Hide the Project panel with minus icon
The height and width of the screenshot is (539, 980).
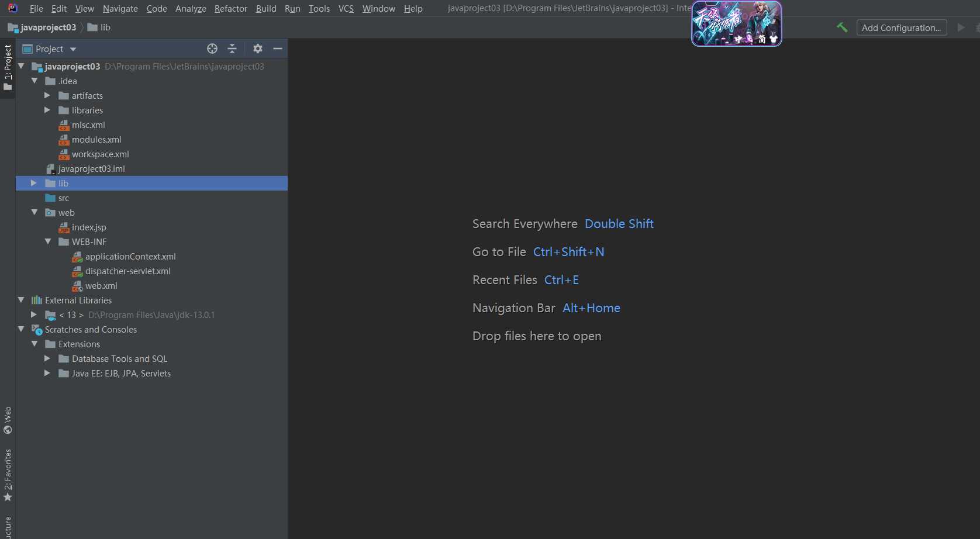278,49
